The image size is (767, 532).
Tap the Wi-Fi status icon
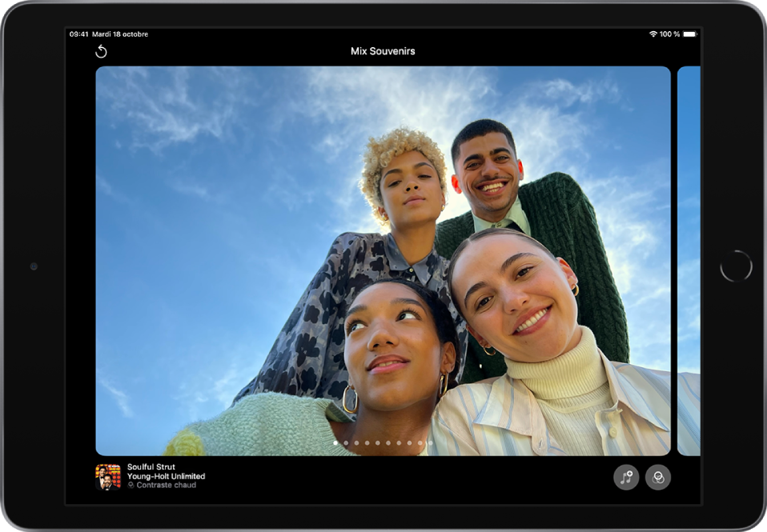[x=653, y=34]
